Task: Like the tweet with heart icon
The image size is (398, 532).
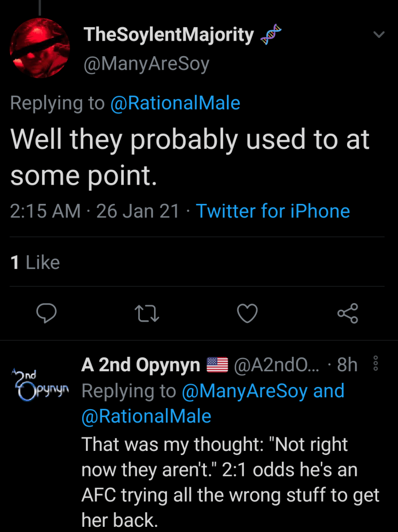Action: 247,313
